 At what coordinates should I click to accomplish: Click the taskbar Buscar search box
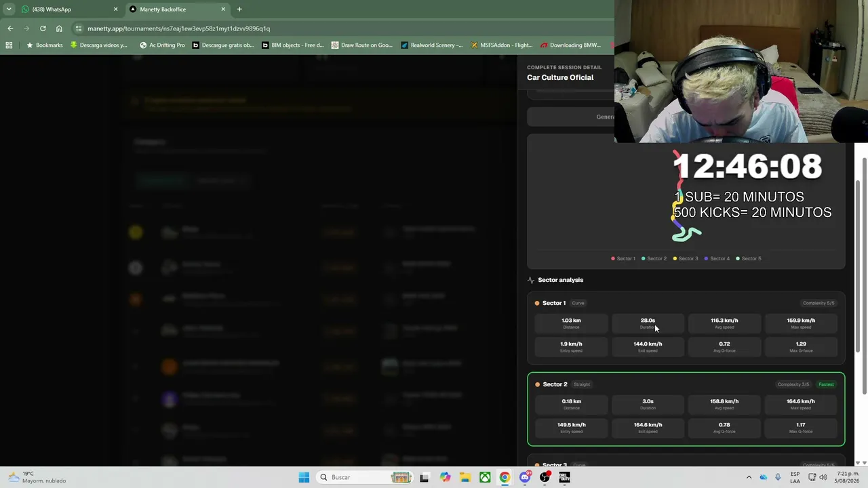366,477
